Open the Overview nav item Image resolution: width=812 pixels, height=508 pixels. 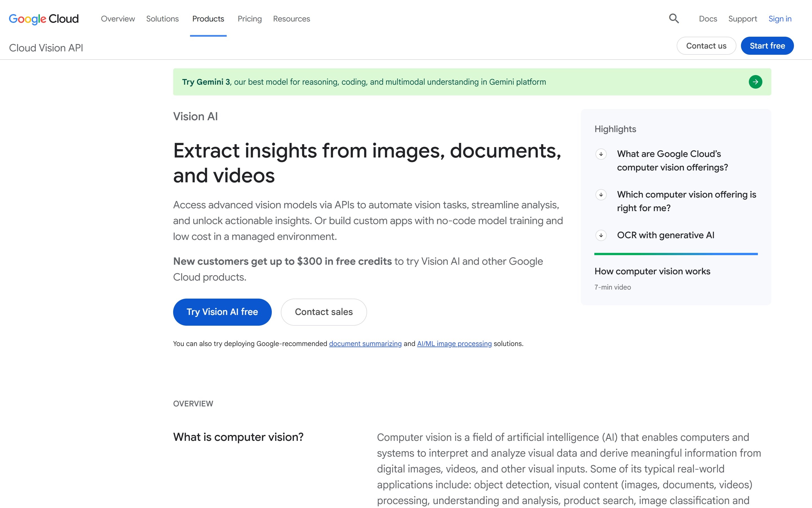point(118,19)
